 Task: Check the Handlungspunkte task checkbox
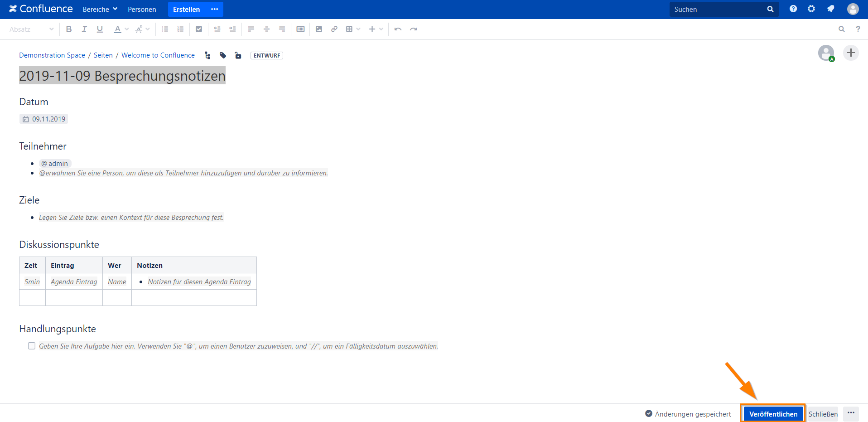click(31, 345)
